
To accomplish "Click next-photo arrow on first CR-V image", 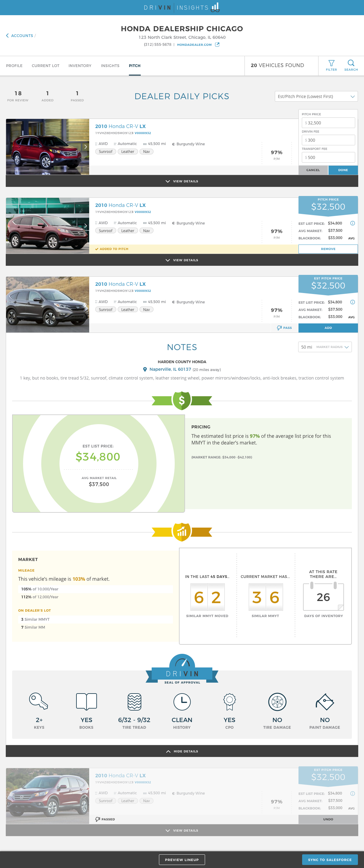I will tap(86, 147).
